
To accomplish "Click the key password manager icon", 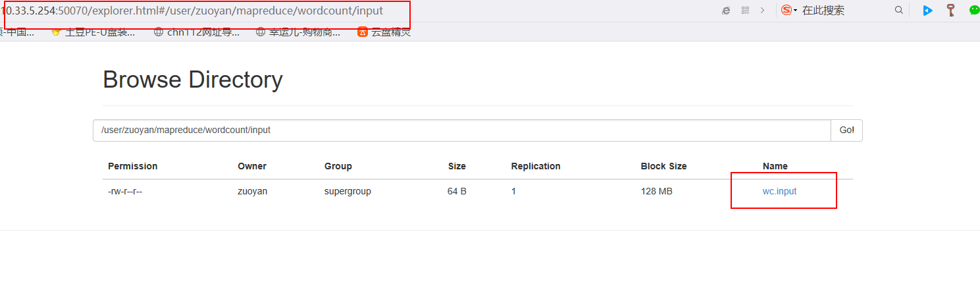I will (x=950, y=11).
